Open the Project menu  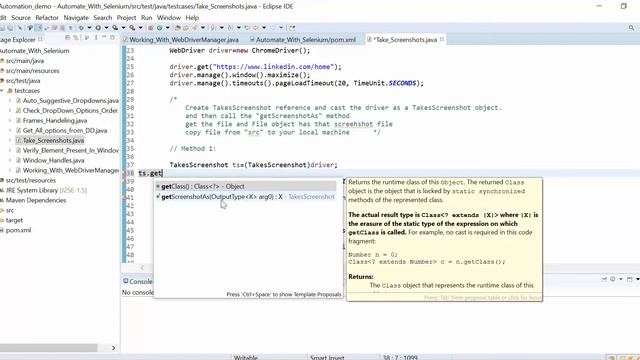(x=126, y=18)
